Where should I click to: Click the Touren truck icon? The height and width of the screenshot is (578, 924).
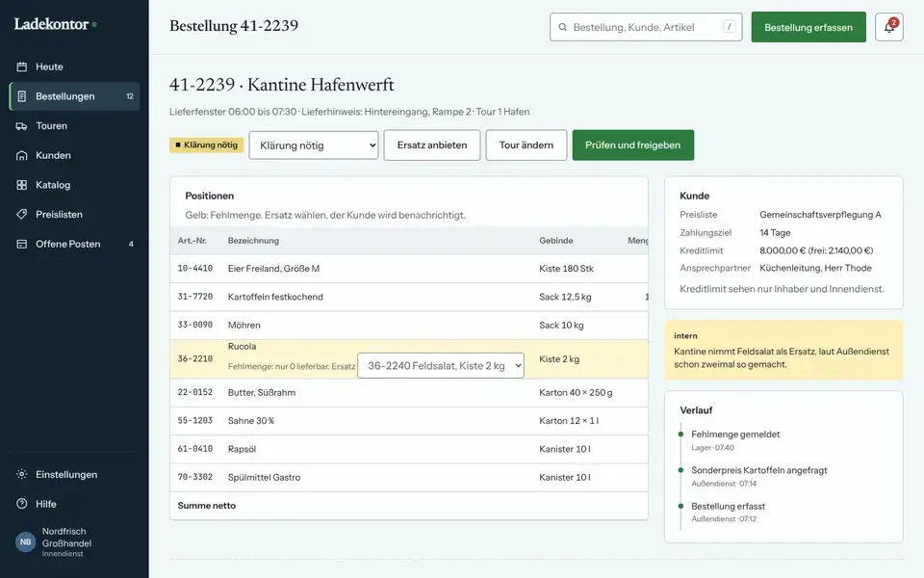22,125
